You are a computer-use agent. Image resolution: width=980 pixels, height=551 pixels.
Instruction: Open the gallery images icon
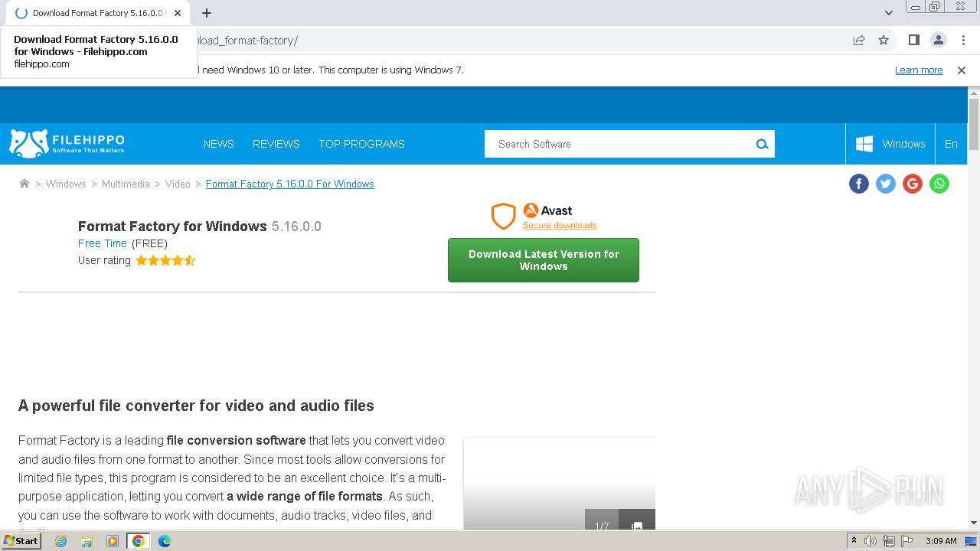[x=637, y=526]
